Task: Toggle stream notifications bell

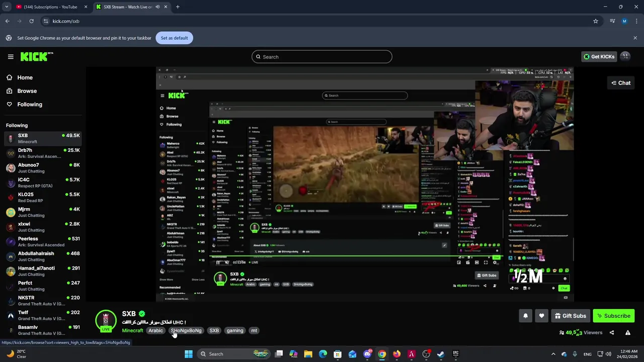Action: click(525, 316)
